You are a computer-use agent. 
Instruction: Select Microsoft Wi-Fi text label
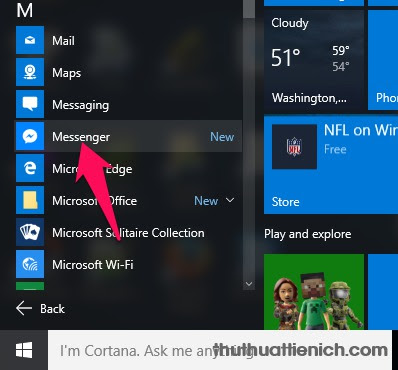click(x=93, y=265)
